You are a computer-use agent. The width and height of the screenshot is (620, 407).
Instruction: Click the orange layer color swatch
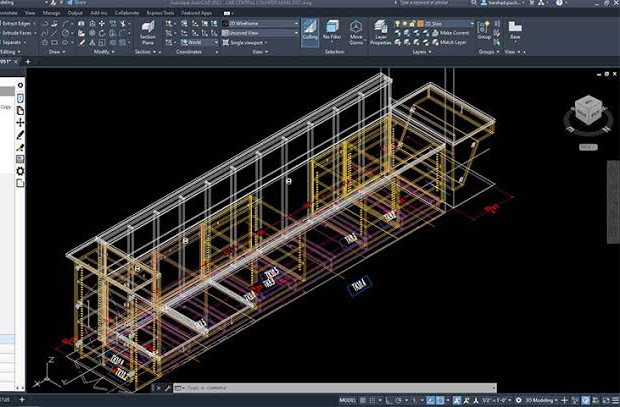(421, 24)
